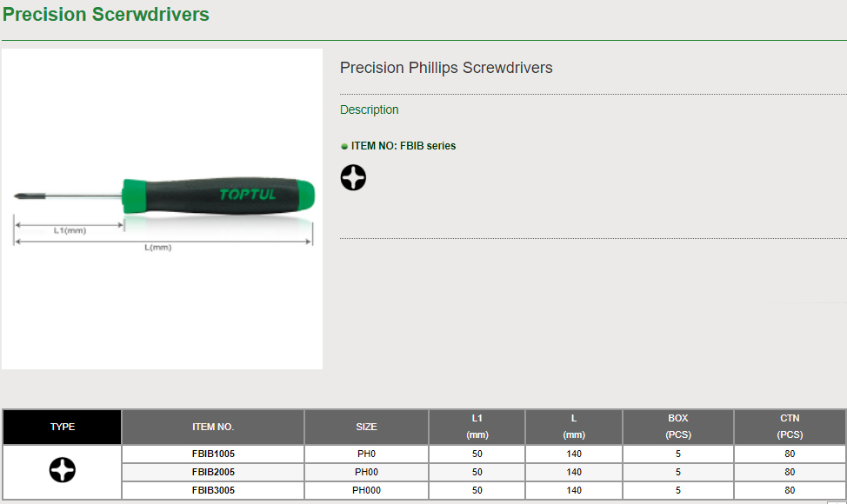Open the Description tab
The width and height of the screenshot is (847, 504).
click(370, 109)
